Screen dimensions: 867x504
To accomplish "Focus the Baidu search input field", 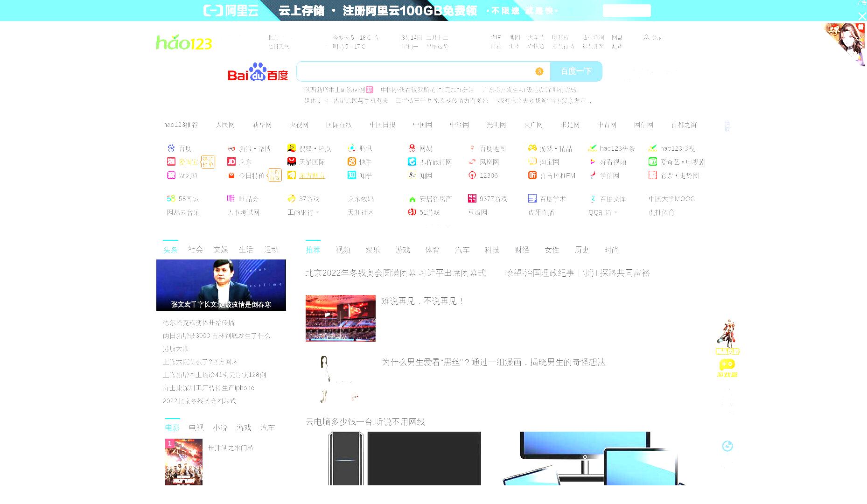I will tap(416, 71).
